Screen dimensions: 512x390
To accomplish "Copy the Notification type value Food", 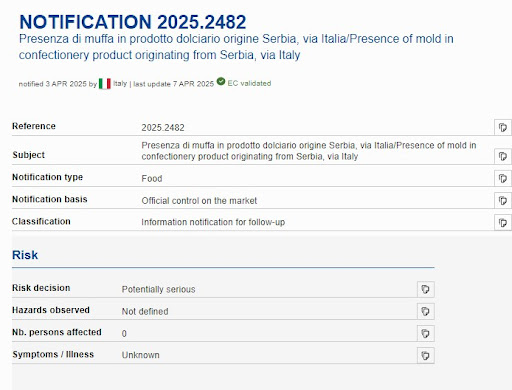I will (x=503, y=178).
